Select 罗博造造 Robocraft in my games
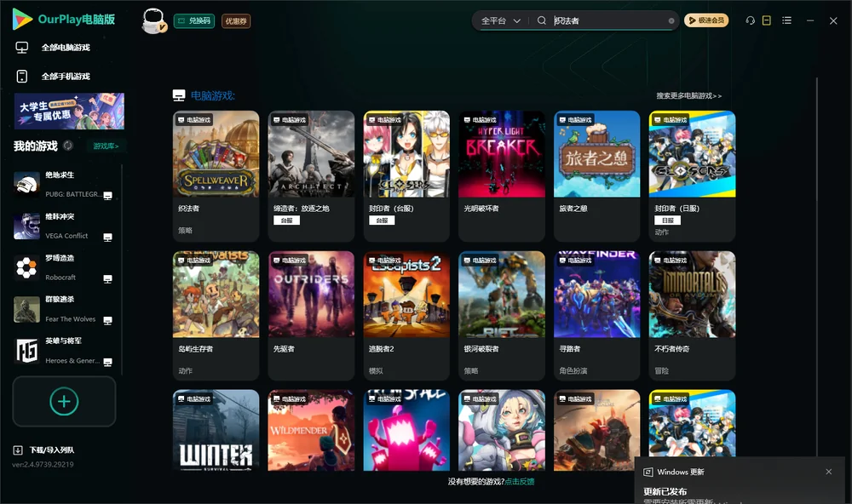 tap(64, 267)
